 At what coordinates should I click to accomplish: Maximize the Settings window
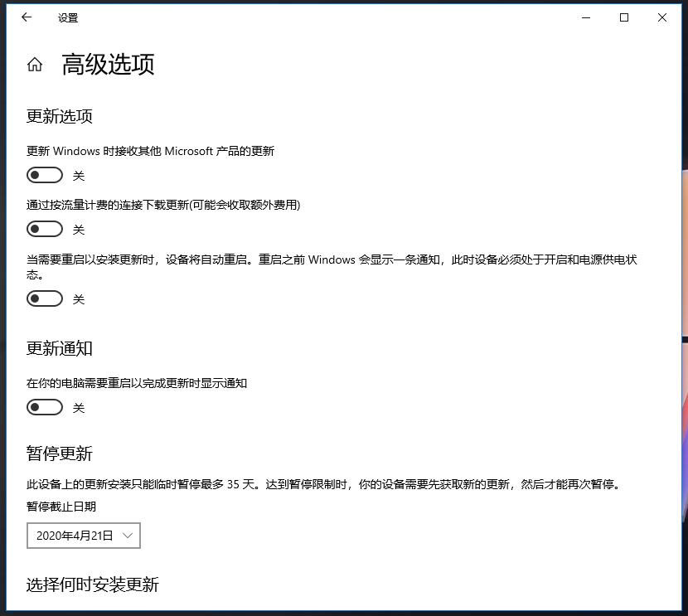[624, 17]
